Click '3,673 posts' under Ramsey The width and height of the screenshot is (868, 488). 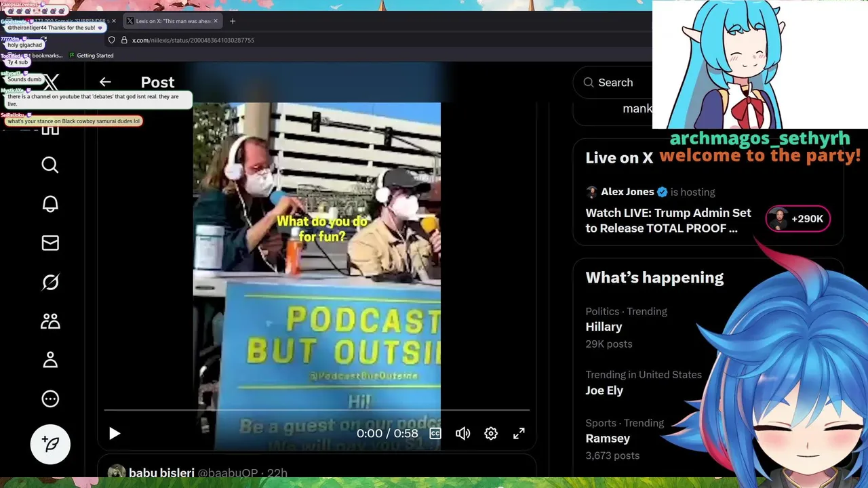pos(612,455)
